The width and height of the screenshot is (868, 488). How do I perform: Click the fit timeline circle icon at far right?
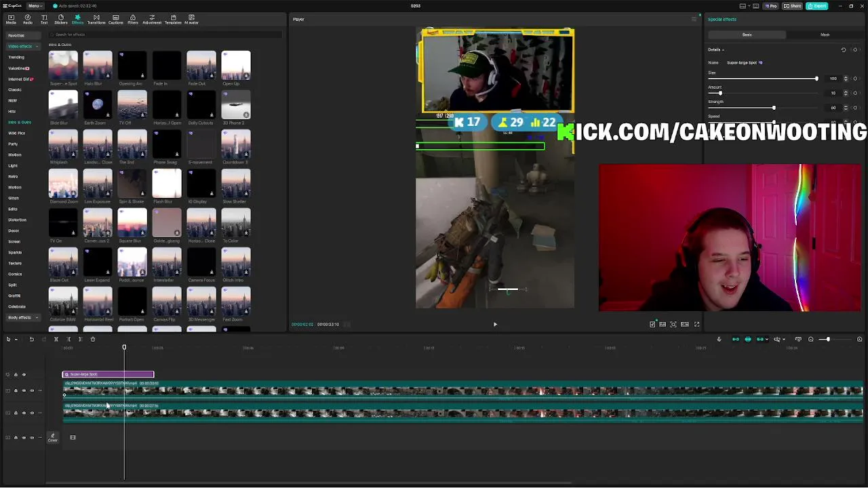pos(859,339)
